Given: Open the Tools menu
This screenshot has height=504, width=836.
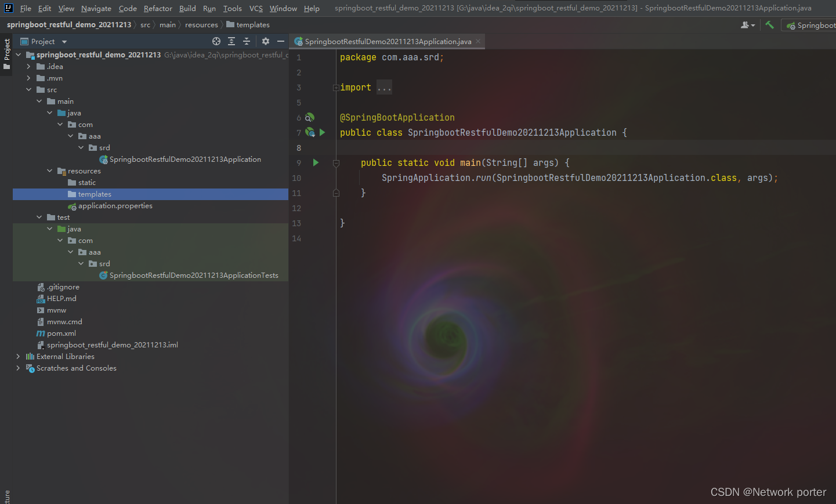Looking at the screenshot, I should click(232, 8).
